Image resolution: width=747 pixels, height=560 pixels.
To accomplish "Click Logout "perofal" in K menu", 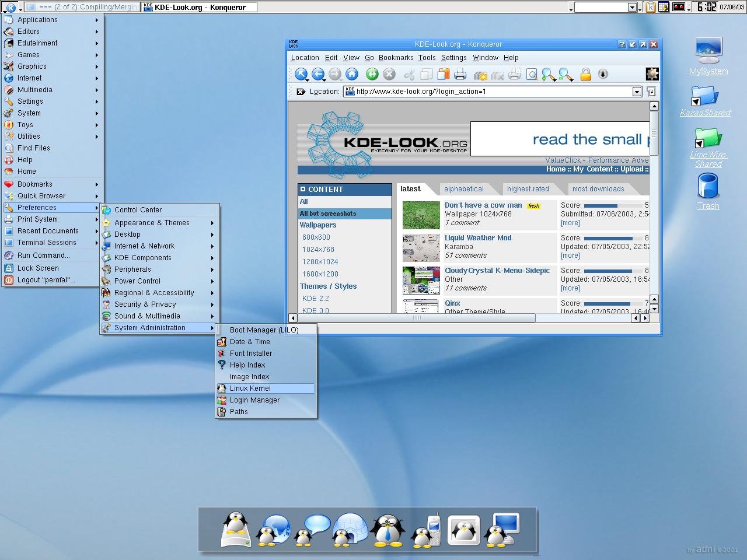I will (x=53, y=280).
